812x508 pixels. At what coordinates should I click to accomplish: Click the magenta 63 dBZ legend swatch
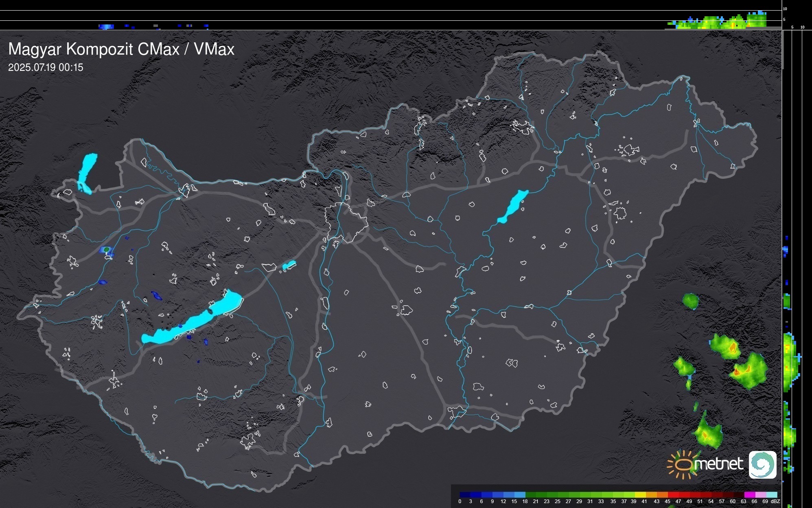749,495
